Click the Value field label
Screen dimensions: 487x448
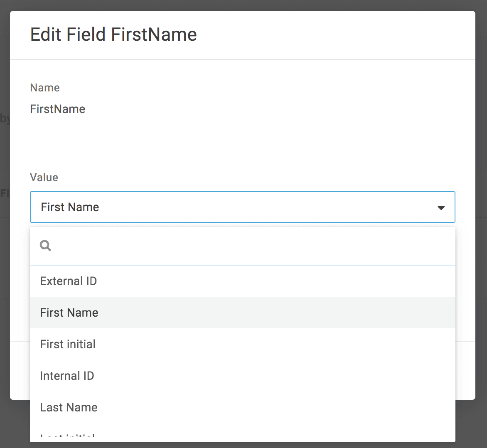44,177
